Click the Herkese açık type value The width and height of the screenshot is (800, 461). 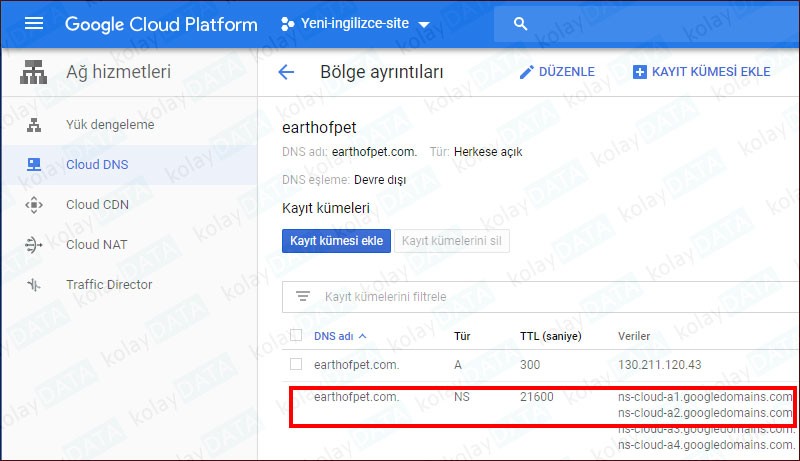(x=488, y=152)
